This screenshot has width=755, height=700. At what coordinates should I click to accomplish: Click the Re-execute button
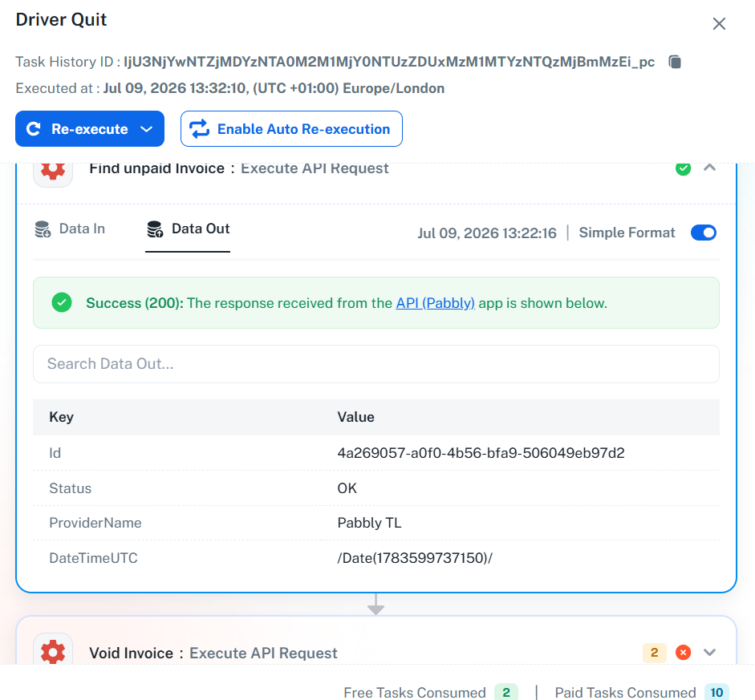point(90,129)
